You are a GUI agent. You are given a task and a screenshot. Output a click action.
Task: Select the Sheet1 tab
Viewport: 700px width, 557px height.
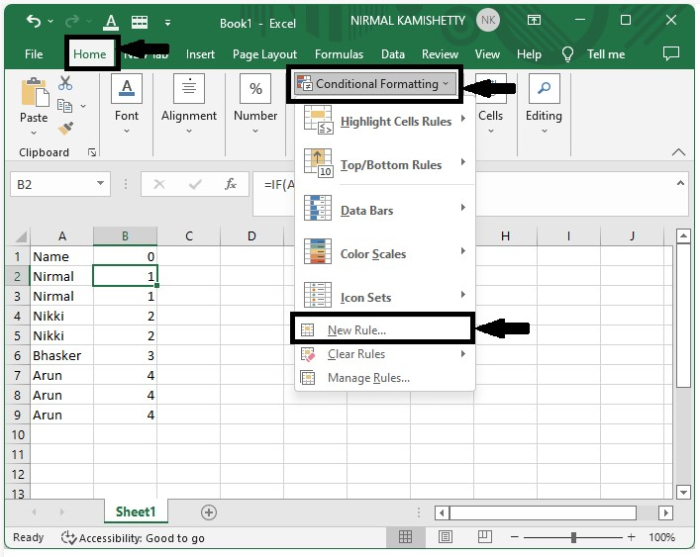[136, 512]
